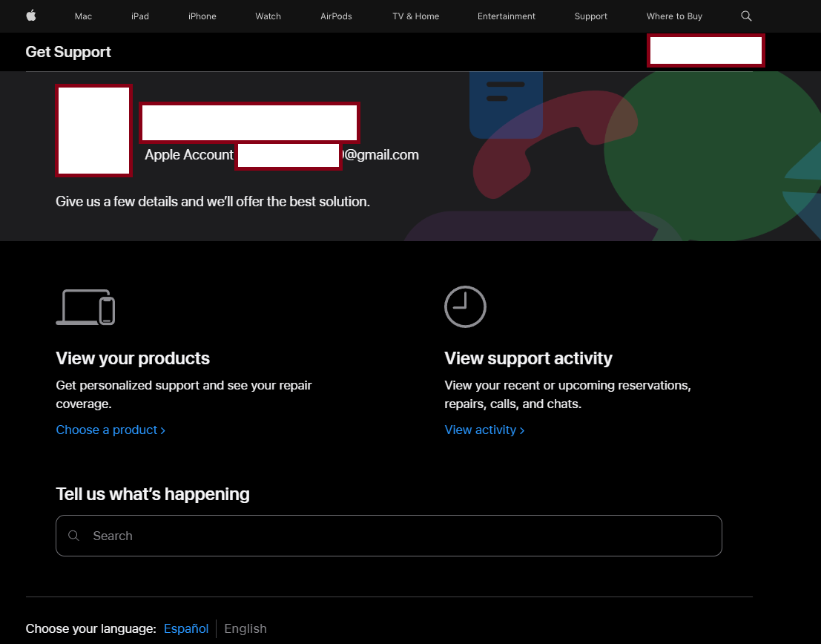Click the Get Support heading link

click(x=68, y=52)
